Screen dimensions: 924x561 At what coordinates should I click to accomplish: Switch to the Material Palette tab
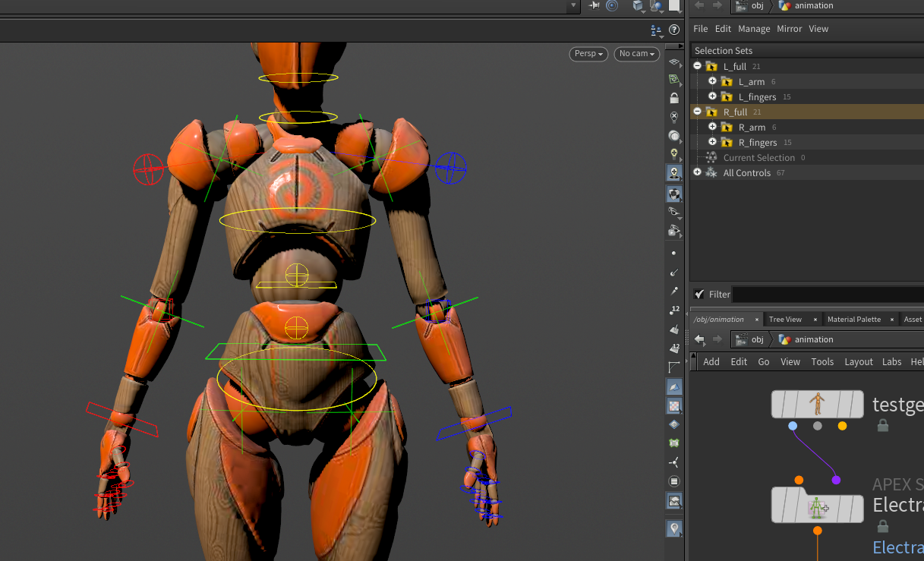pos(853,320)
